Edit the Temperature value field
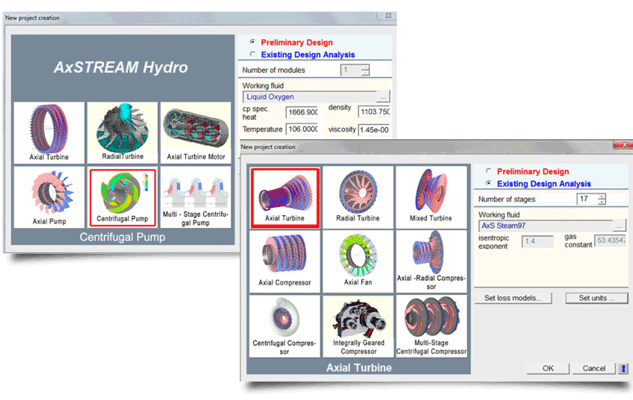Screen dimensions: 633x400 coord(302,129)
